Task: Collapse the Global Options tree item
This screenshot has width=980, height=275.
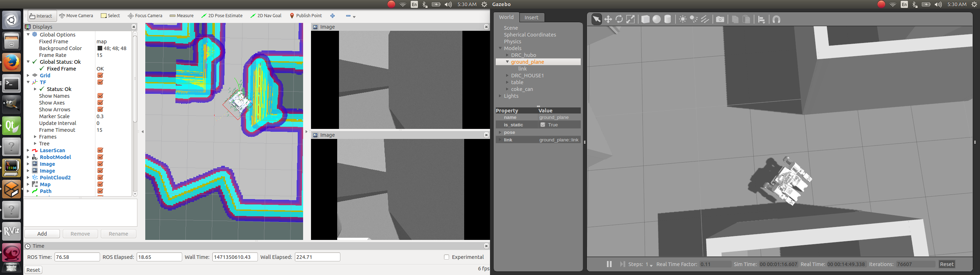Action: point(28,35)
